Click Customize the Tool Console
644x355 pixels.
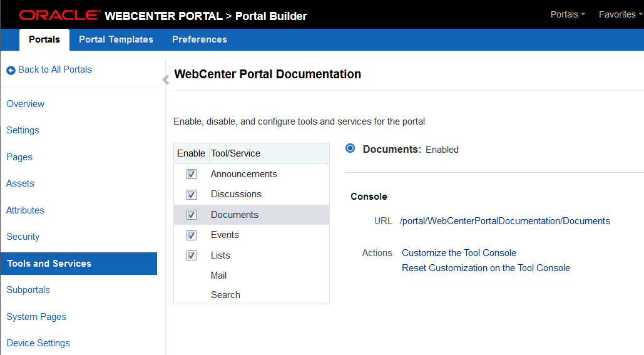(x=459, y=253)
